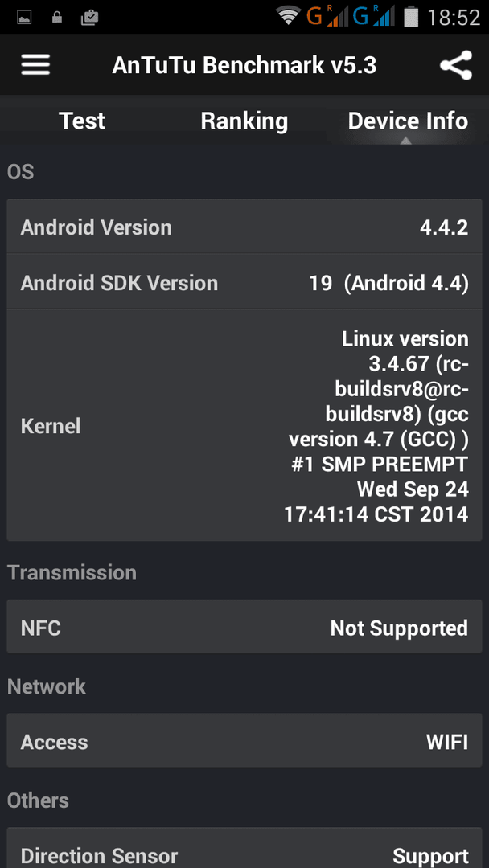Screen dimensions: 489x868
Task: Tap the battery status icon
Action: (410, 17)
